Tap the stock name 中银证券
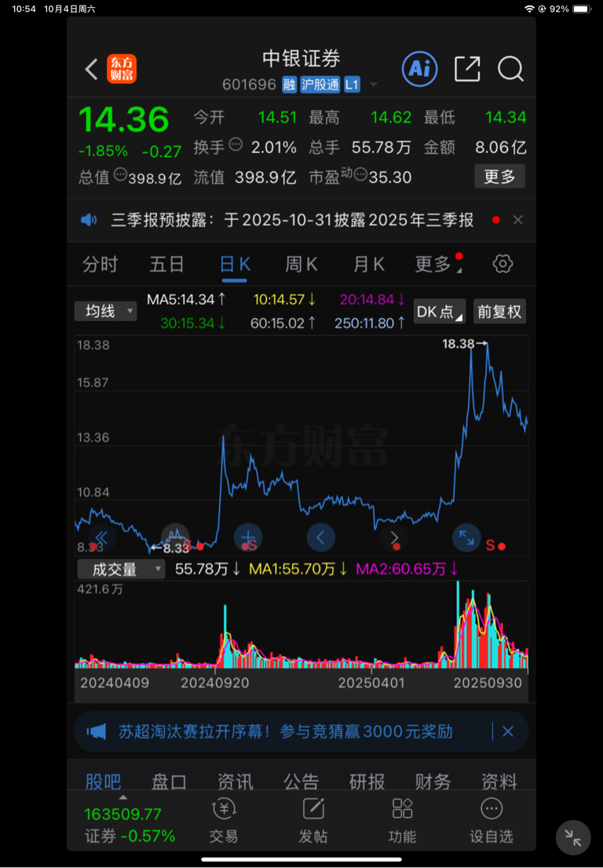Viewport: 603px width, 868px height. coord(301,59)
